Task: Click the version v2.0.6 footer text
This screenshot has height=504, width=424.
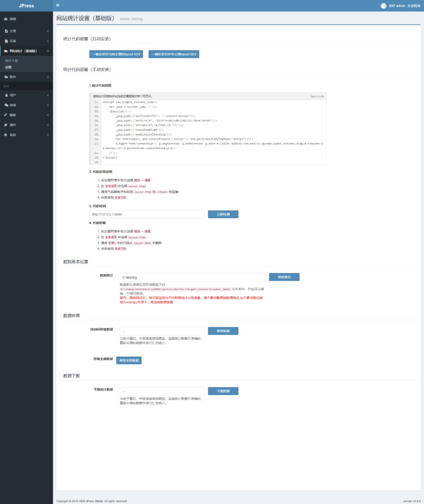Action: (x=412, y=501)
